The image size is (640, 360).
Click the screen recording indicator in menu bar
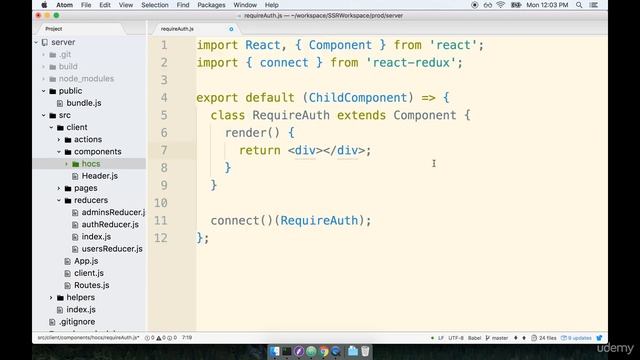pos(474,5)
